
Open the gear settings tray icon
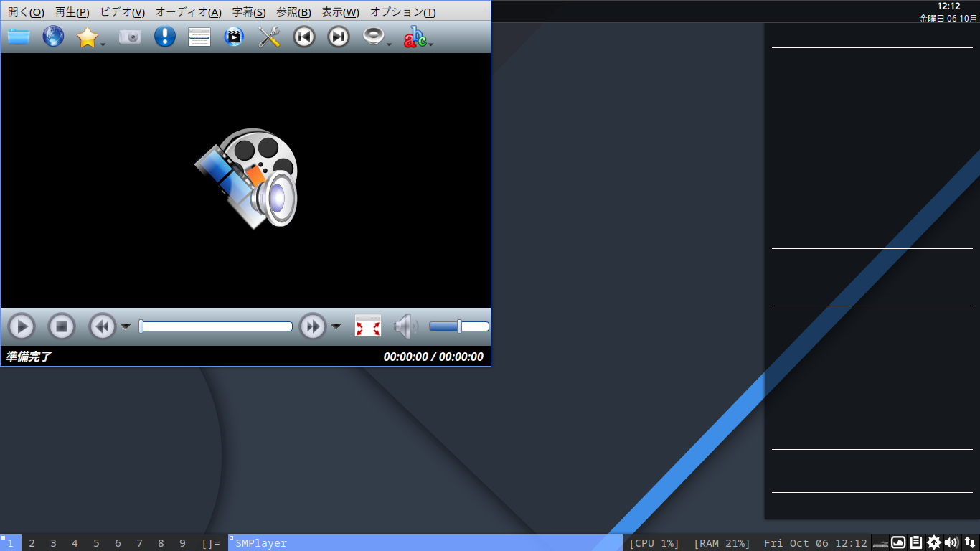933,542
